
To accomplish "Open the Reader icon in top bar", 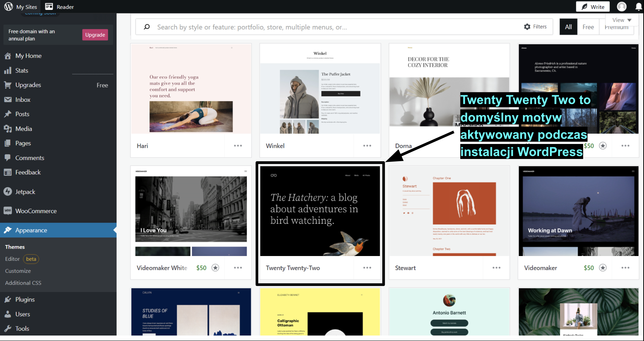I will (49, 7).
